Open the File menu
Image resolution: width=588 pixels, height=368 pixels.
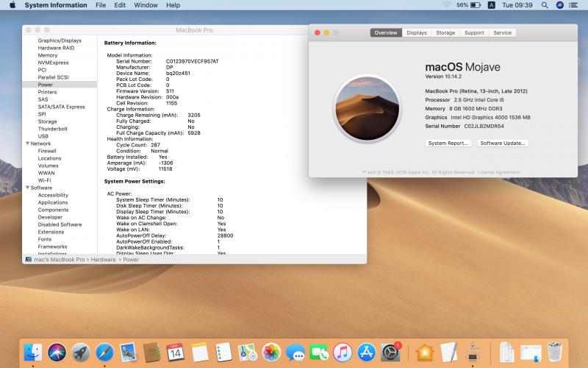click(101, 5)
